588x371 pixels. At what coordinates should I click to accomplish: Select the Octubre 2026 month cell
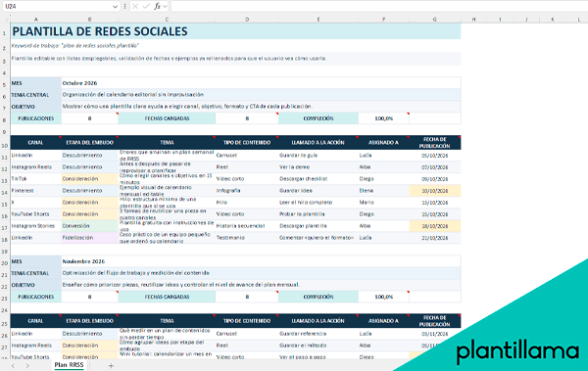261,83
